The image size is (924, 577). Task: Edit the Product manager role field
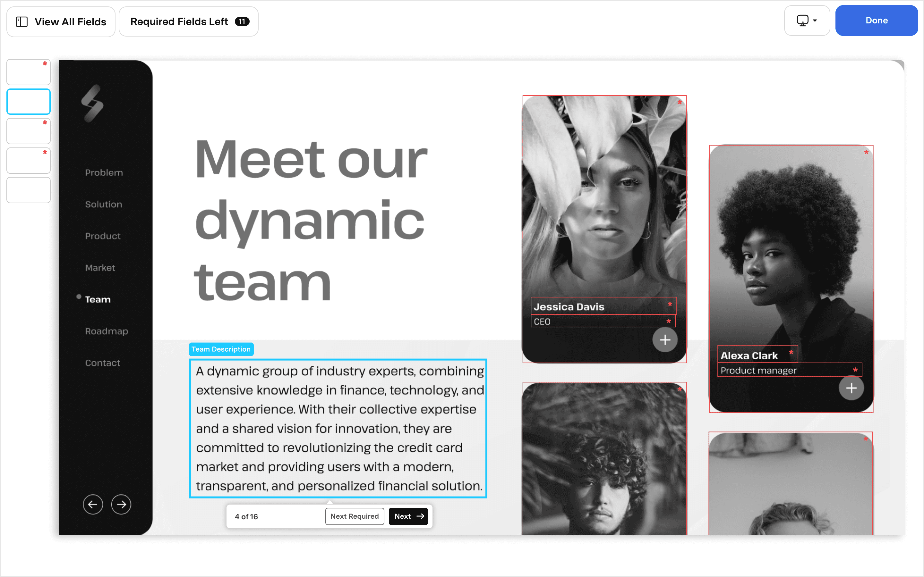789,370
